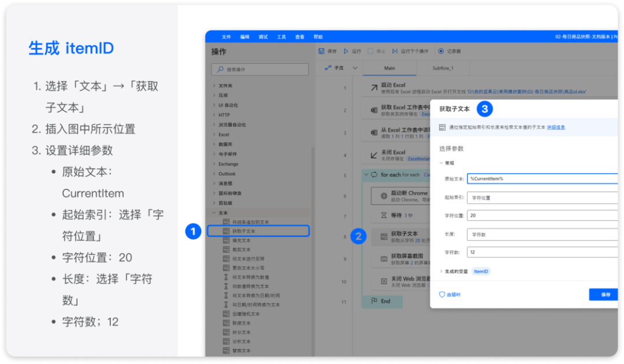The height and width of the screenshot is (364, 624).
Task: Expand the 生成的变量 section
Action: (441, 272)
